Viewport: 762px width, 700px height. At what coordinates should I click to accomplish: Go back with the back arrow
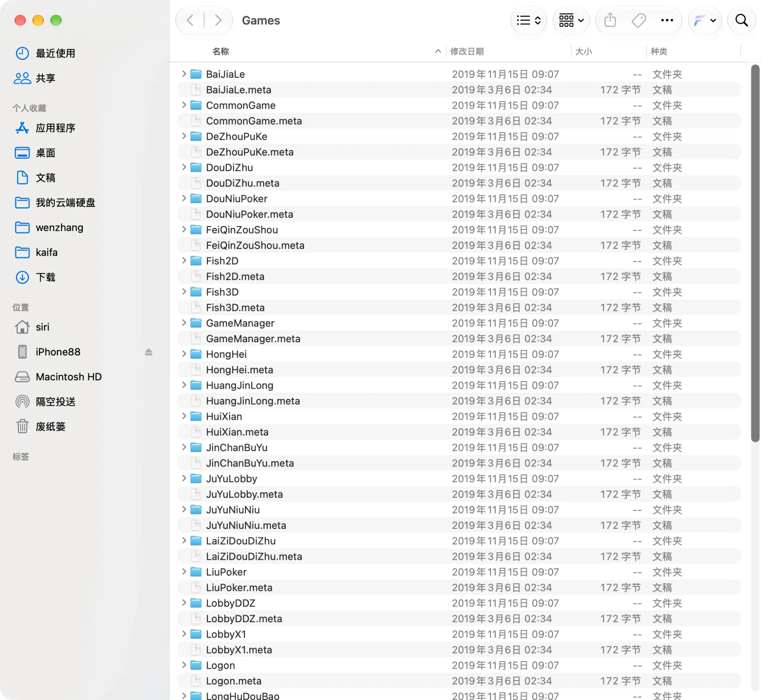tap(190, 20)
